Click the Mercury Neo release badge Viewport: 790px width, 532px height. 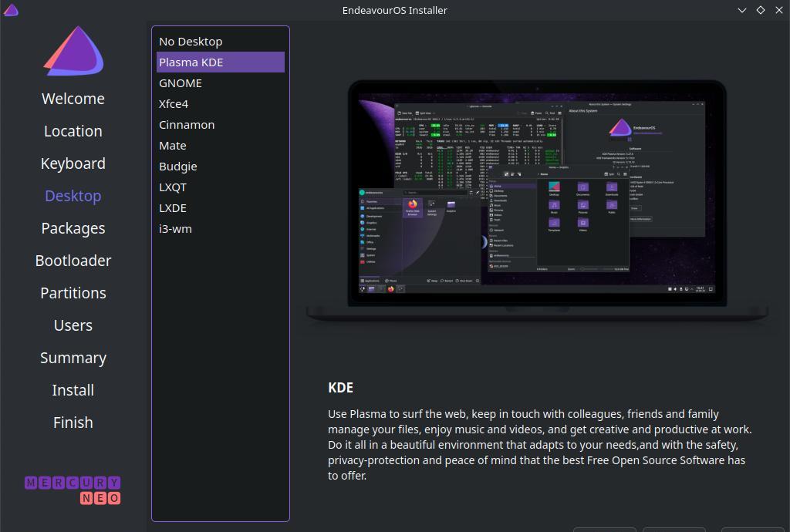pyautogui.click(x=73, y=490)
